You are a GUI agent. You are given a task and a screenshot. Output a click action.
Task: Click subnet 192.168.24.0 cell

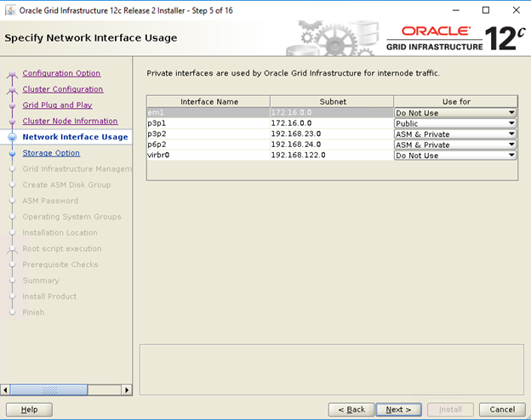(x=332, y=145)
